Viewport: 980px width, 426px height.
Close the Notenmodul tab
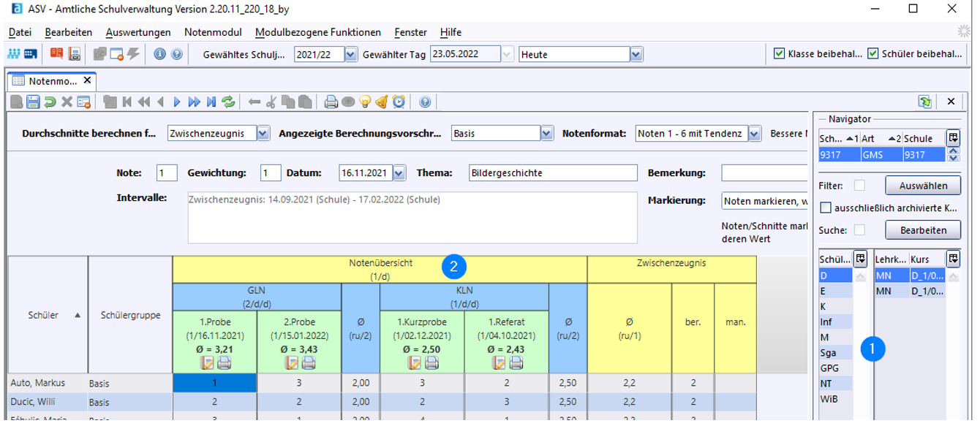coord(87,80)
